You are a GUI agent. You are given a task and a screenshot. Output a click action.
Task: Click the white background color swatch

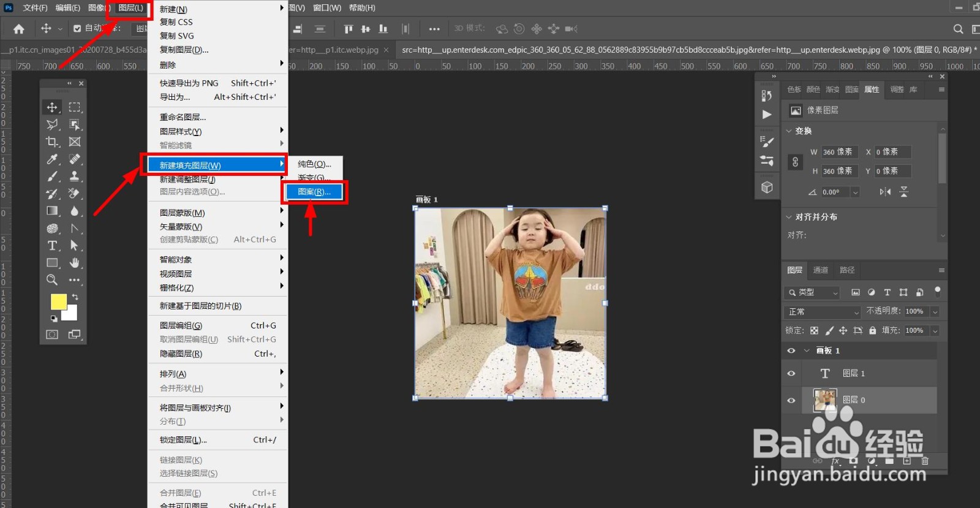(x=72, y=314)
